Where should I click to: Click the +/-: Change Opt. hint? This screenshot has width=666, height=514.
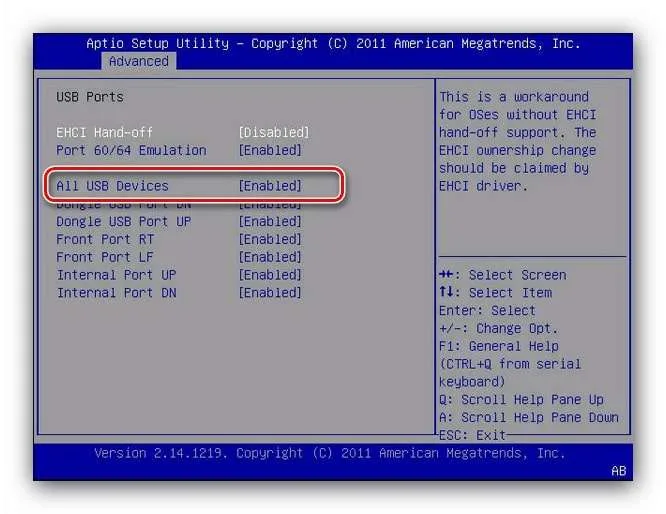(x=498, y=328)
